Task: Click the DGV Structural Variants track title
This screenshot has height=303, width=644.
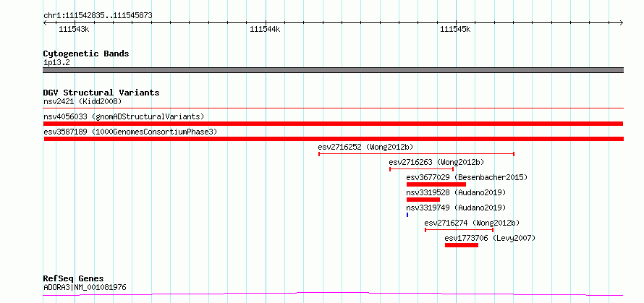Action: pyautogui.click(x=101, y=93)
